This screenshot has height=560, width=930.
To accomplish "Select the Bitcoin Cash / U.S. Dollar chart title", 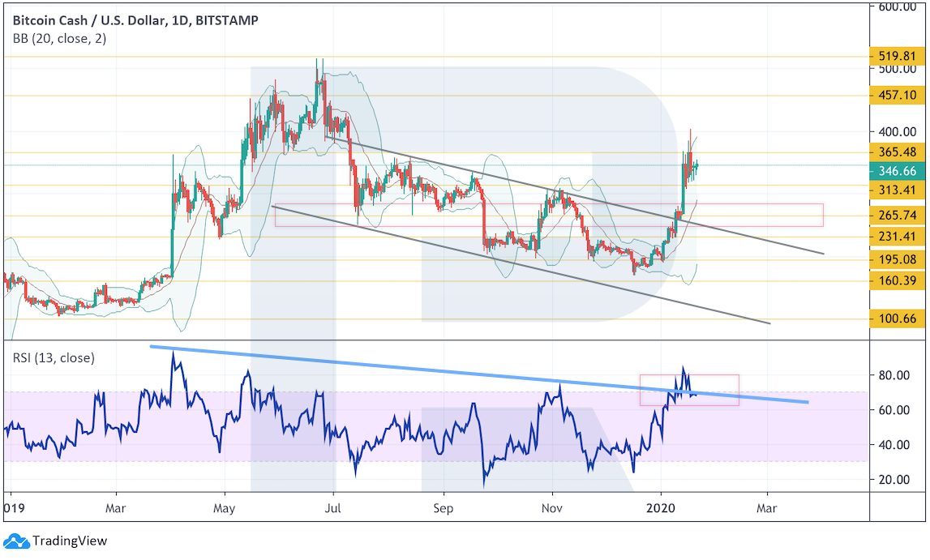I will (135, 21).
